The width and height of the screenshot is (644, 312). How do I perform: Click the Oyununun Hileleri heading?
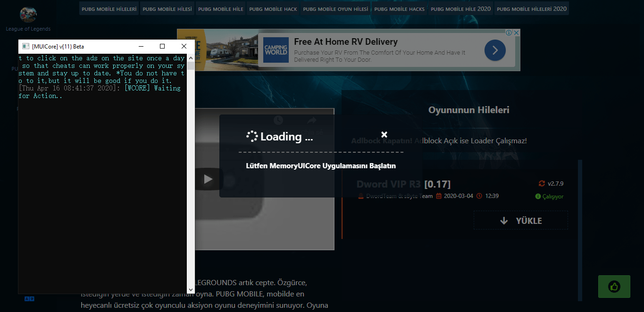point(468,110)
